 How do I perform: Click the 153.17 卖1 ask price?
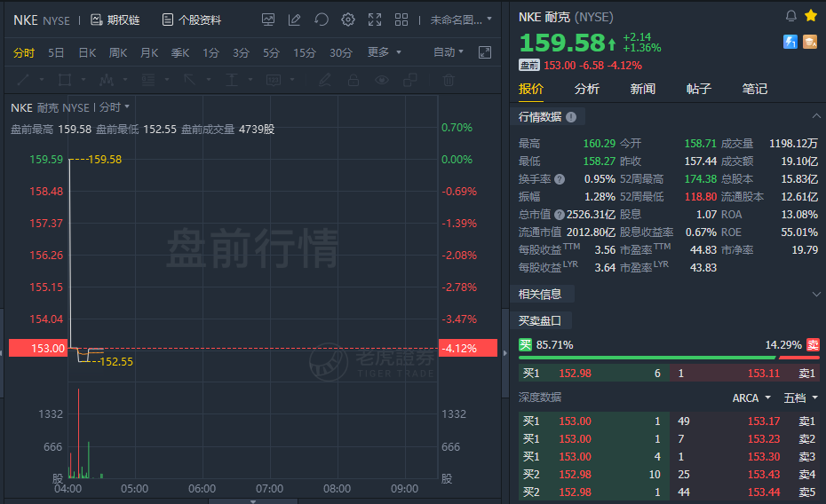tap(764, 421)
